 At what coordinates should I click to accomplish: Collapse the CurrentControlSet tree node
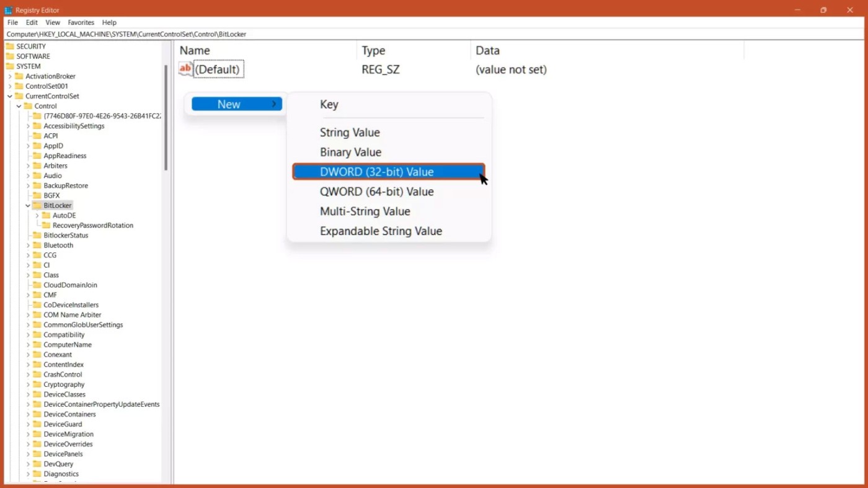[10, 96]
